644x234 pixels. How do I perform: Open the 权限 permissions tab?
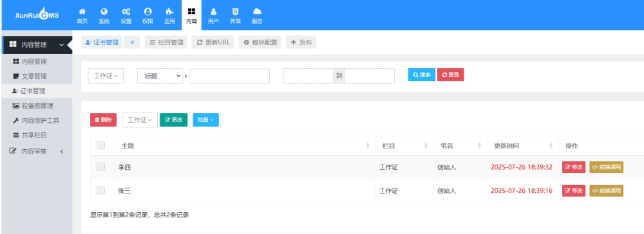pyautogui.click(x=148, y=15)
